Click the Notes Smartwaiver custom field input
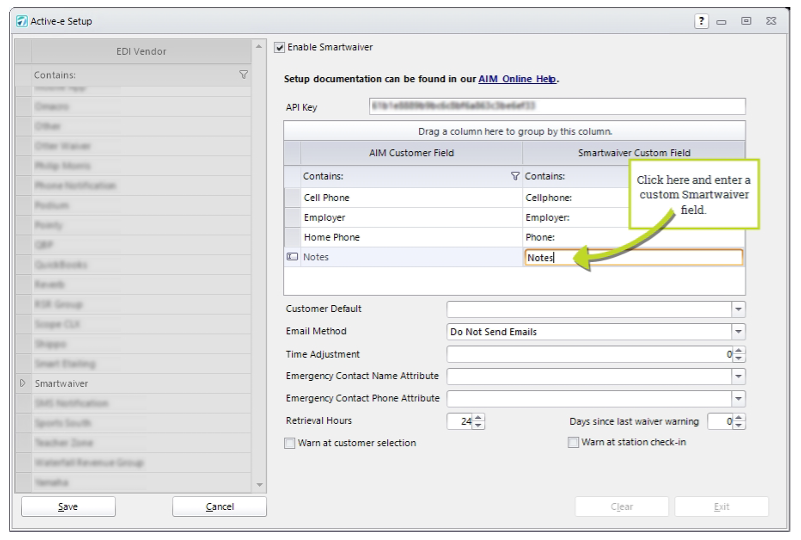The image size is (801, 540). pyautogui.click(x=633, y=257)
